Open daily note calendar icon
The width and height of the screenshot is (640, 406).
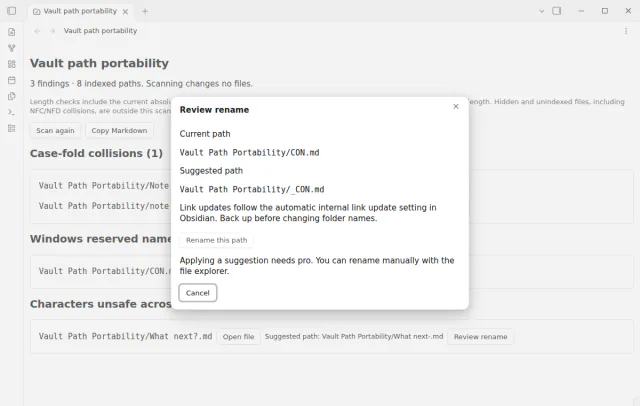(11, 80)
